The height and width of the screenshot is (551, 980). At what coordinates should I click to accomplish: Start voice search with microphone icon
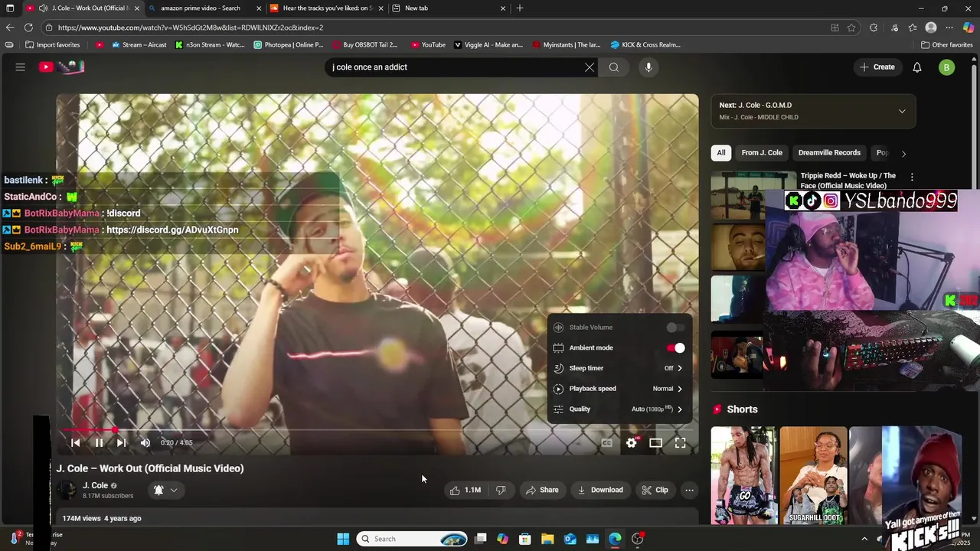tap(648, 67)
